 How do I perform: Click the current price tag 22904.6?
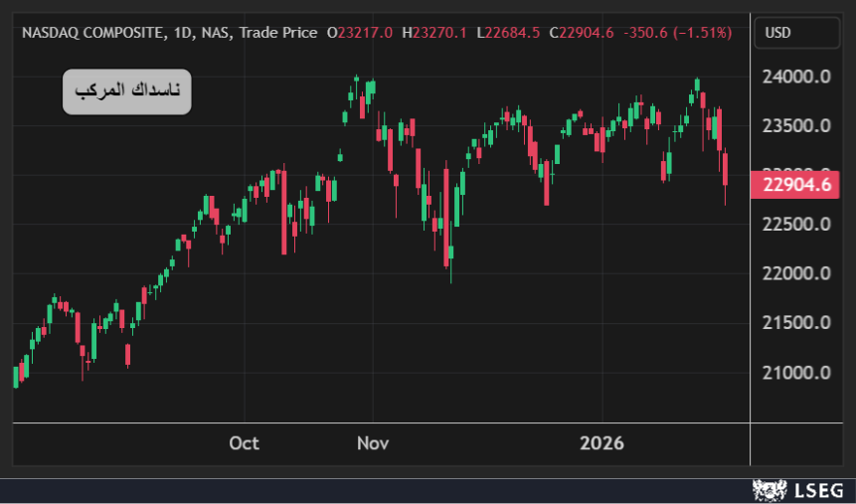coord(796,185)
